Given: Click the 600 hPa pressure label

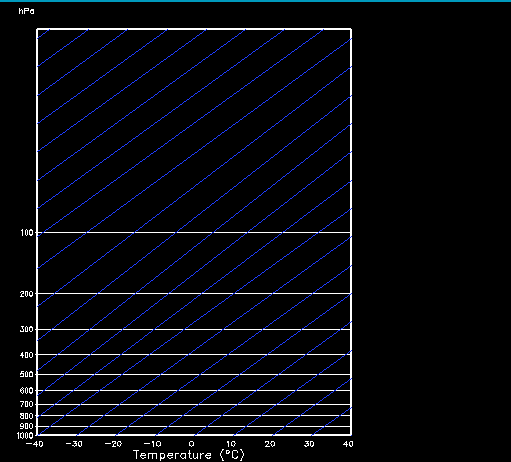Looking at the screenshot, I should point(27,390).
